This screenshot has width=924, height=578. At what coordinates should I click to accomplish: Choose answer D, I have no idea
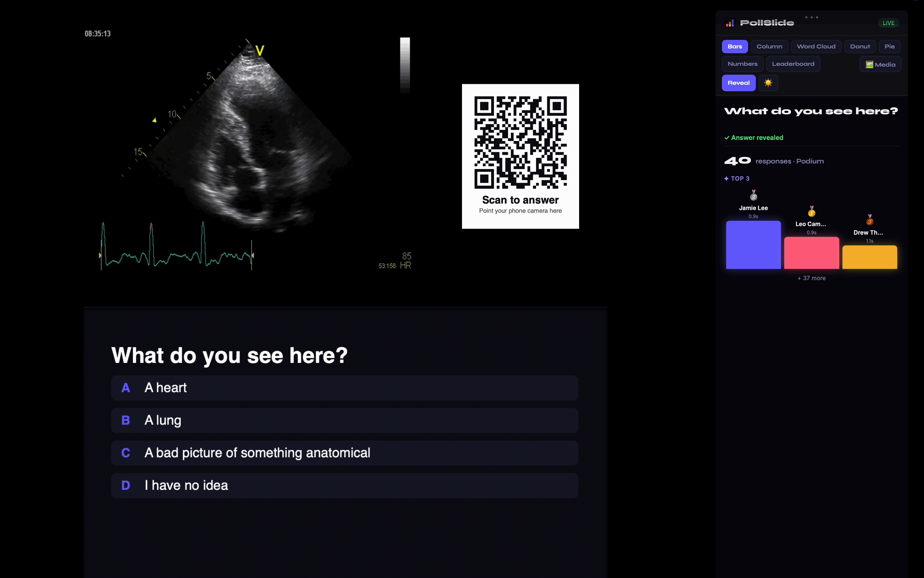click(x=344, y=486)
